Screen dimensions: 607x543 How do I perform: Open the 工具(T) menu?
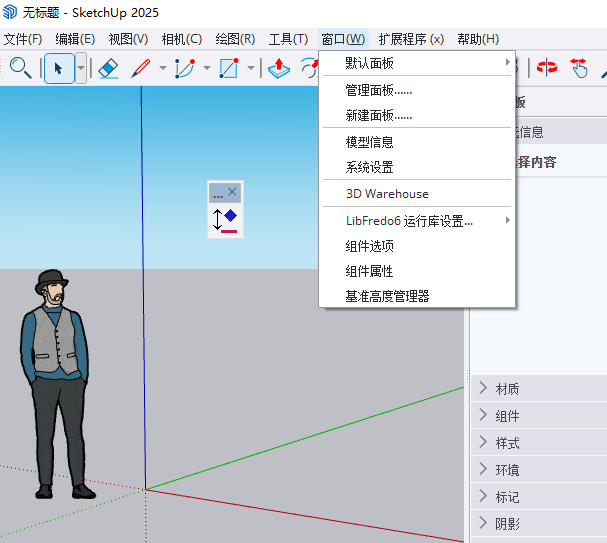click(288, 39)
